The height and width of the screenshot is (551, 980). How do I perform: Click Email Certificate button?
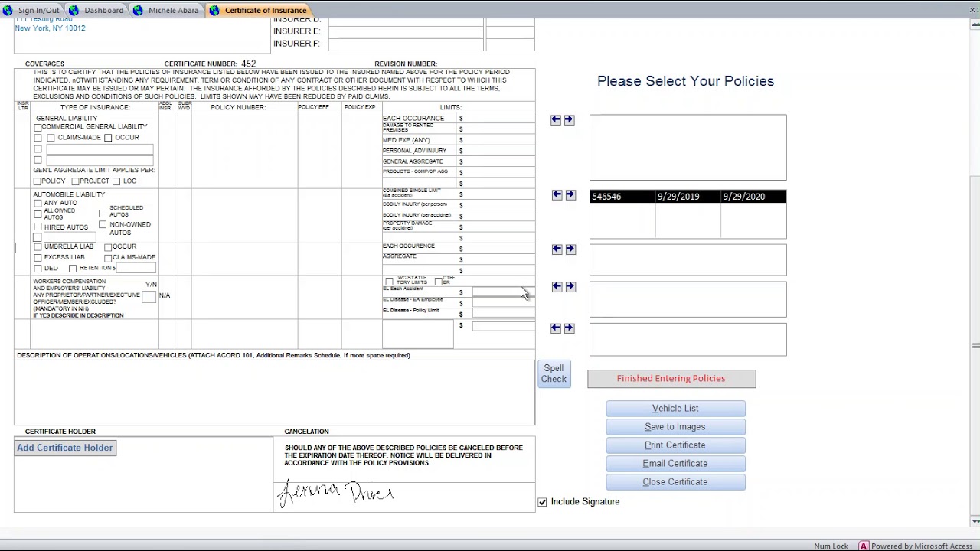click(675, 464)
